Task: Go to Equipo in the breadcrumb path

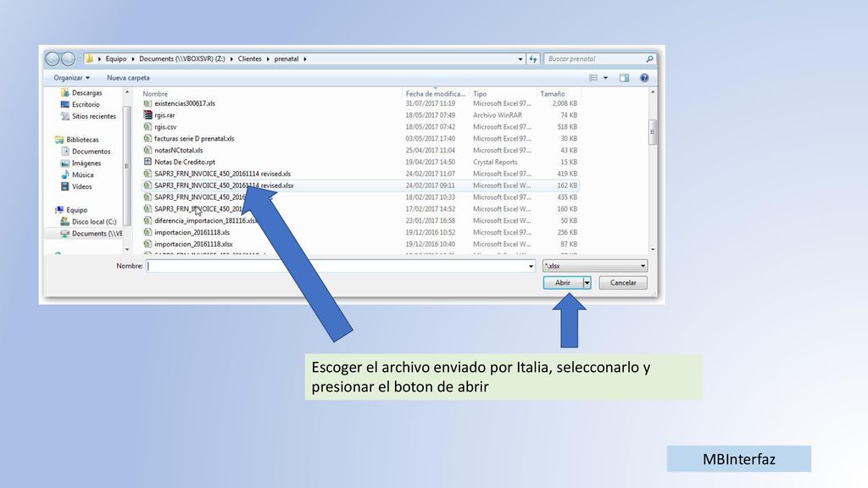Action: 116,58
